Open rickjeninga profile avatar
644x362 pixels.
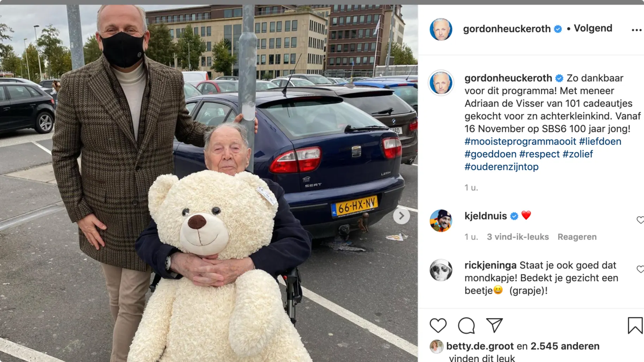tap(441, 270)
